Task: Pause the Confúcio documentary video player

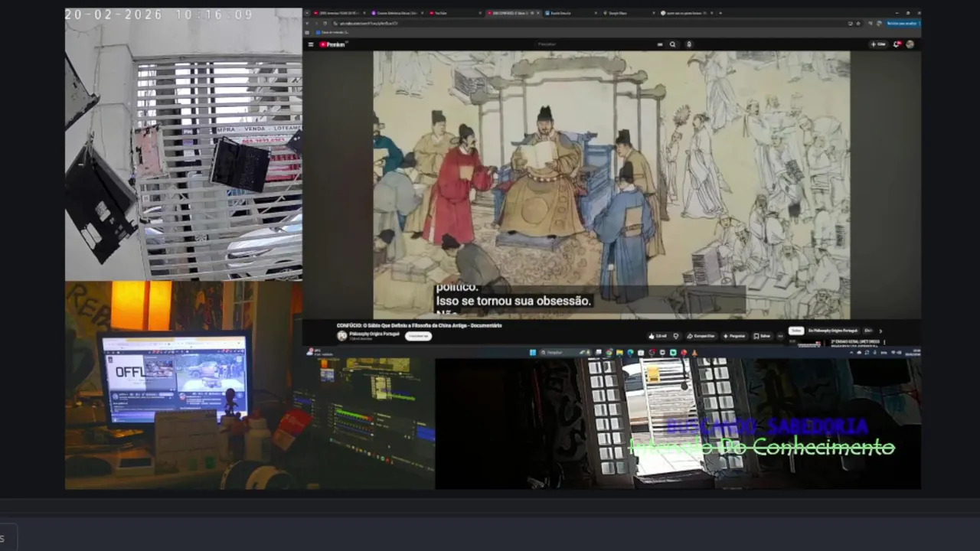Action: [611, 184]
